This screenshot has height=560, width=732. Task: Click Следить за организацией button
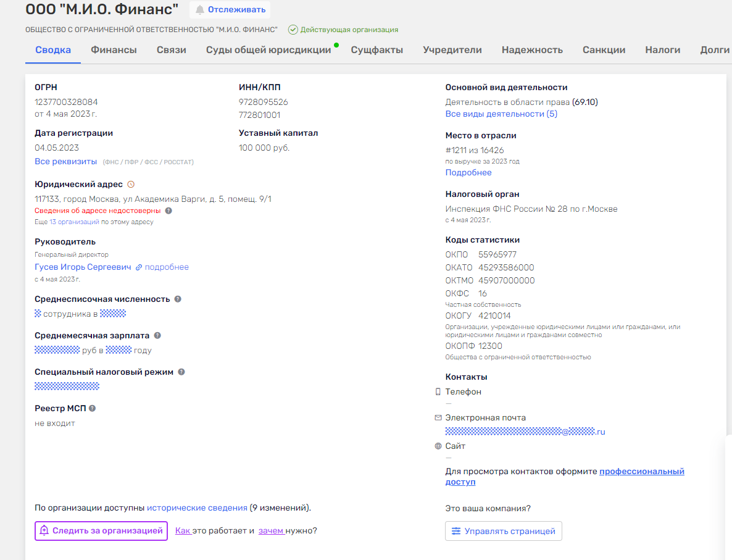click(x=101, y=531)
